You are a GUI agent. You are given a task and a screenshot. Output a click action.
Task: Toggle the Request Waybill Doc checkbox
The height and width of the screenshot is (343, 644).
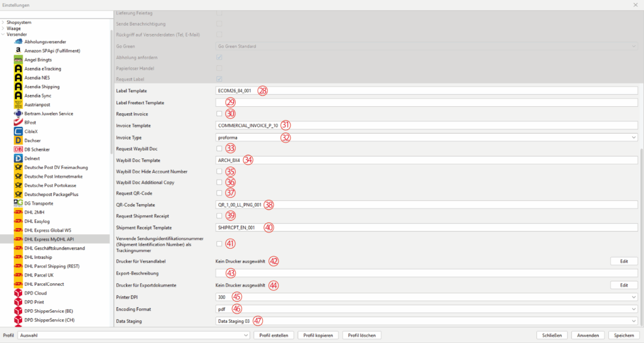[x=219, y=149]
